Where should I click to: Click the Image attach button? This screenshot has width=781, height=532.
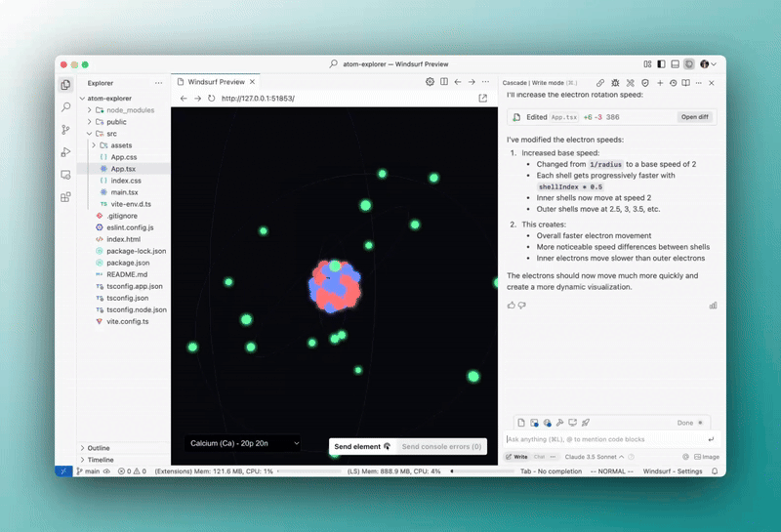click(x=707, y=457)
